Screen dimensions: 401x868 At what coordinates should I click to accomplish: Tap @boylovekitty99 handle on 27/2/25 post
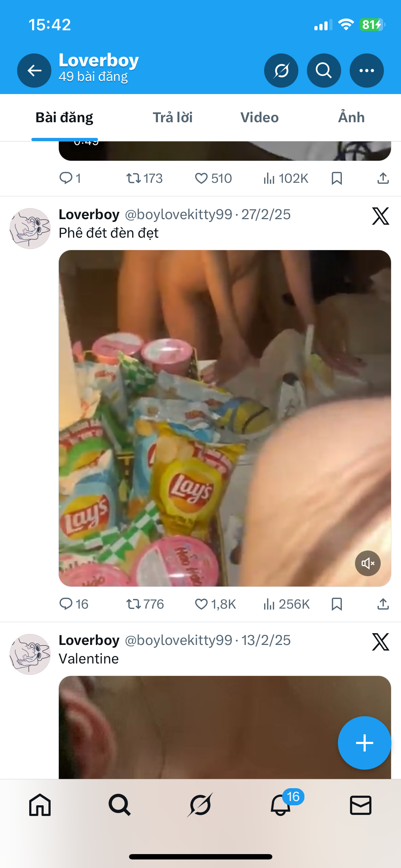[178, 215]
